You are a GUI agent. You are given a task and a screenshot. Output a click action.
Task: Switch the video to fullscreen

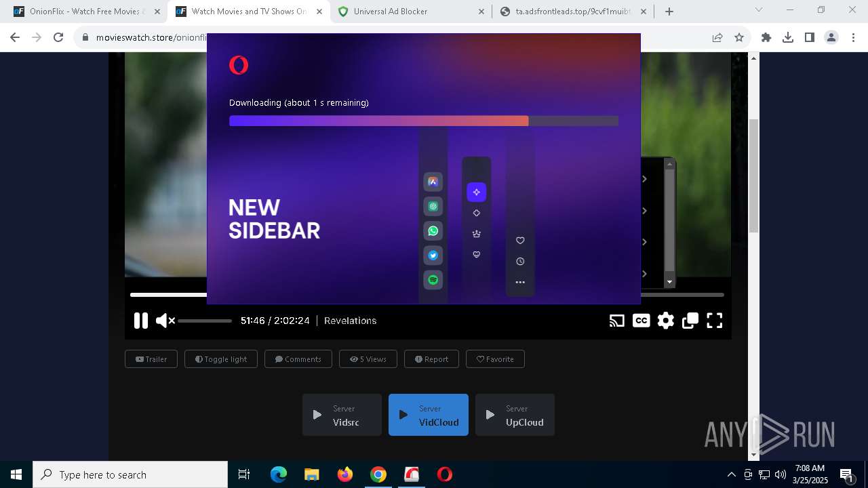(x=715, y=321)
